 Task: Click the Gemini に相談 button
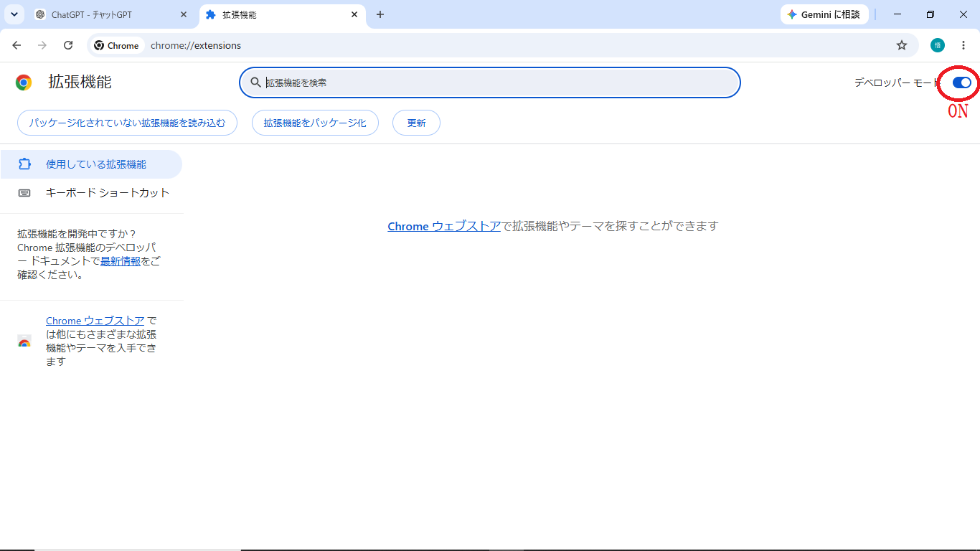(824, 14)
